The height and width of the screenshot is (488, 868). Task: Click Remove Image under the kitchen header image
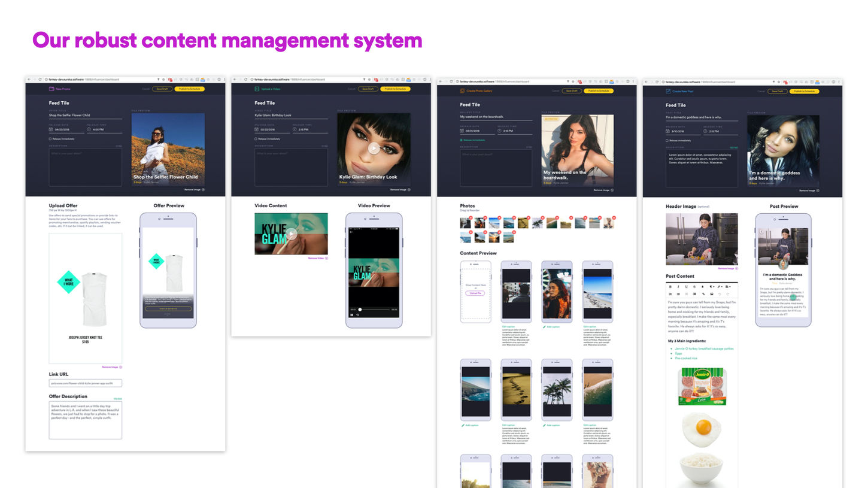pyautogui.click(x=728, y=268)
